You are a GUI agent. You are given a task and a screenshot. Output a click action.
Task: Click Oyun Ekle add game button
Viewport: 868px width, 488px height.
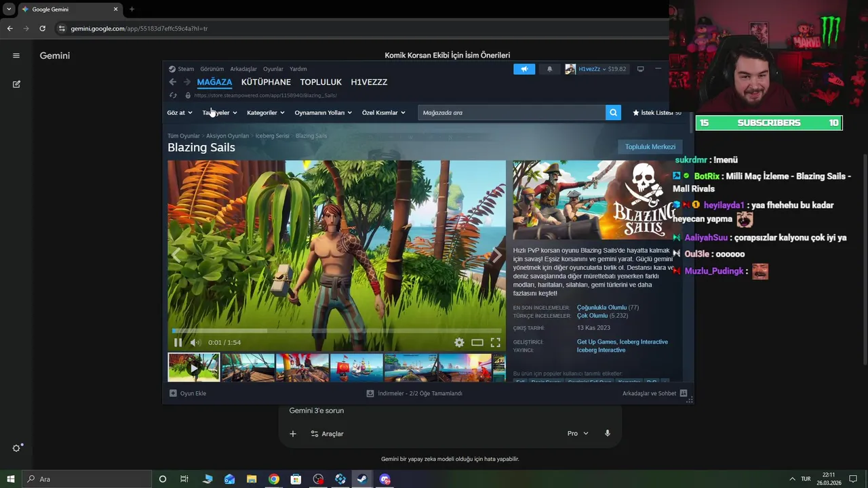(x=188, y=393)
